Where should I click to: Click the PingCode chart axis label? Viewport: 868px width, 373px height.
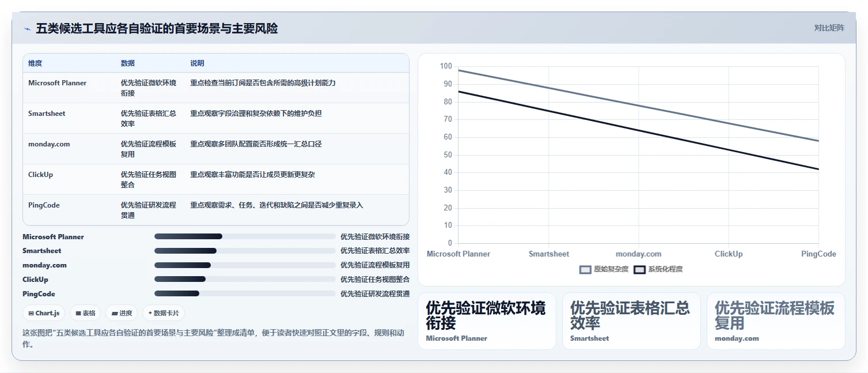click(x=818, y=254)
